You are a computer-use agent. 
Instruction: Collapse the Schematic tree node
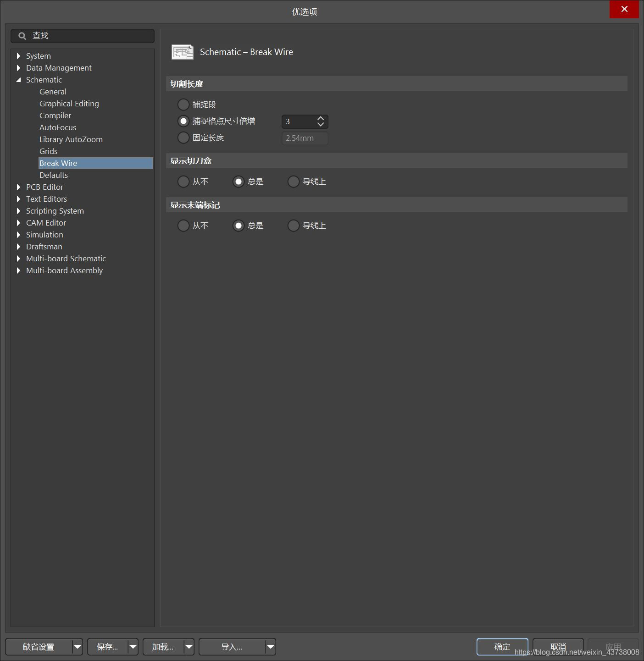pos(18,80)
